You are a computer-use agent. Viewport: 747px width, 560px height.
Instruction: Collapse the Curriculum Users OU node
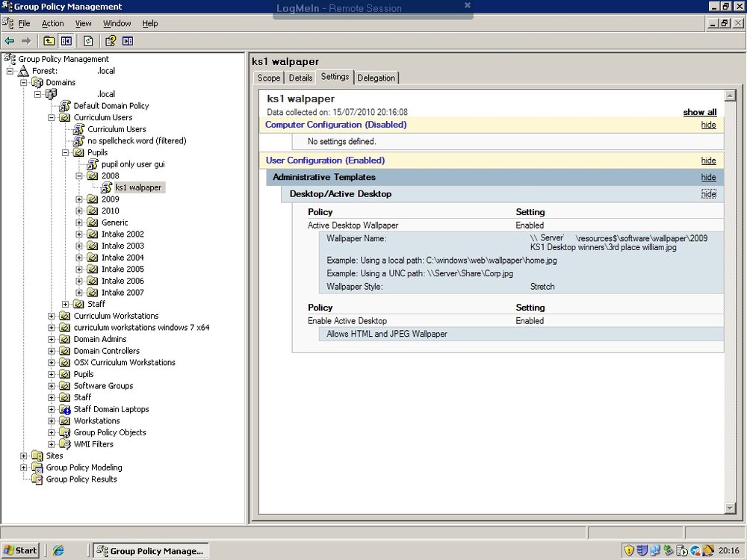pos(52,118)
